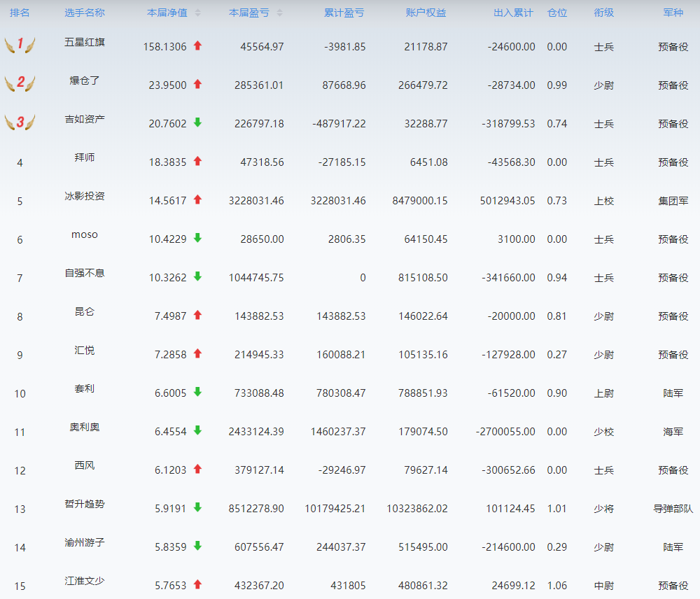Open player 套利
The image size is (700, 599).
[85, 389]
